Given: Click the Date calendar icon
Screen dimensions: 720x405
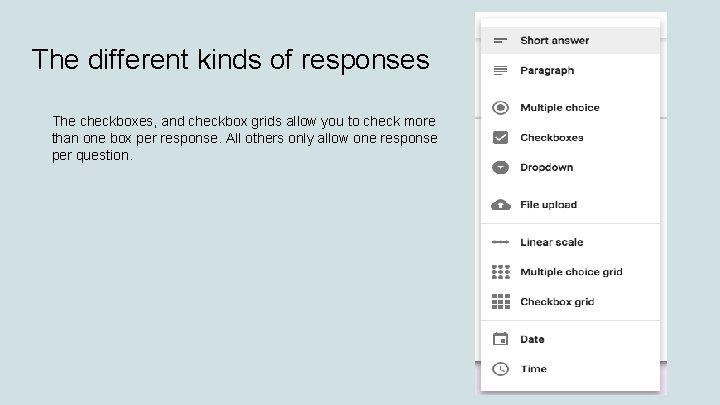Looking at the screenshot, I should [500, 339].
